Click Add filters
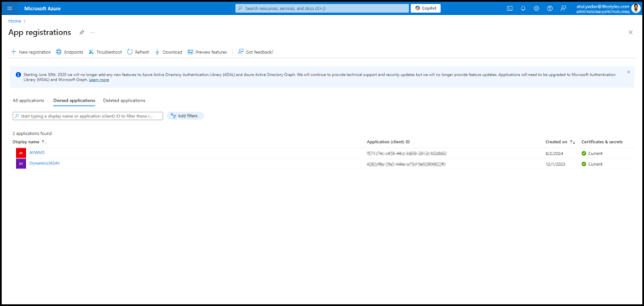Screen dimensions: 644x306 185,117
